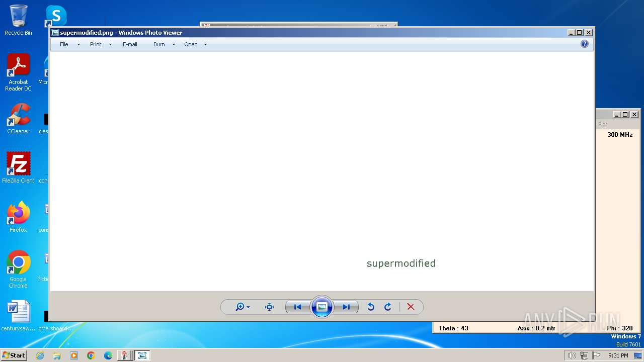Viewport: 644px width, 362px height.
Task: Launch Google Chrome from the desktop
Action: point(18,269)
